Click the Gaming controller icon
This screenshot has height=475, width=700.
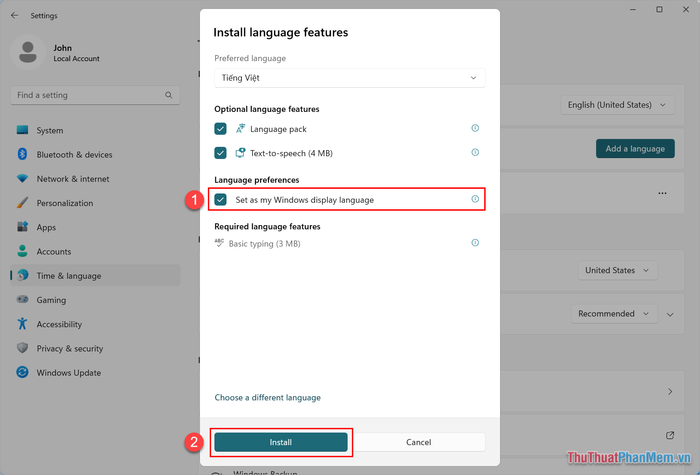click(x=22, y=300)
